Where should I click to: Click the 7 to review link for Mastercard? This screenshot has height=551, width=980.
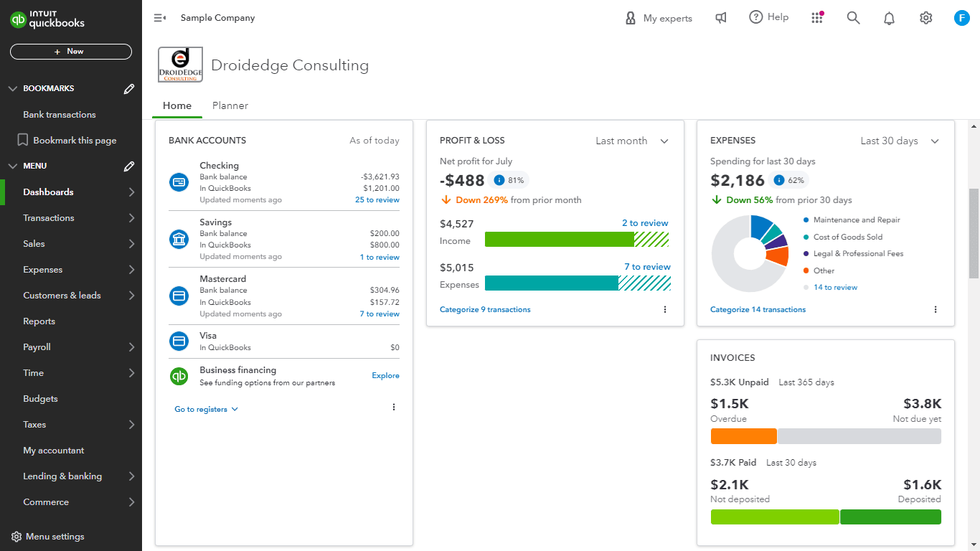click(380, 314)
